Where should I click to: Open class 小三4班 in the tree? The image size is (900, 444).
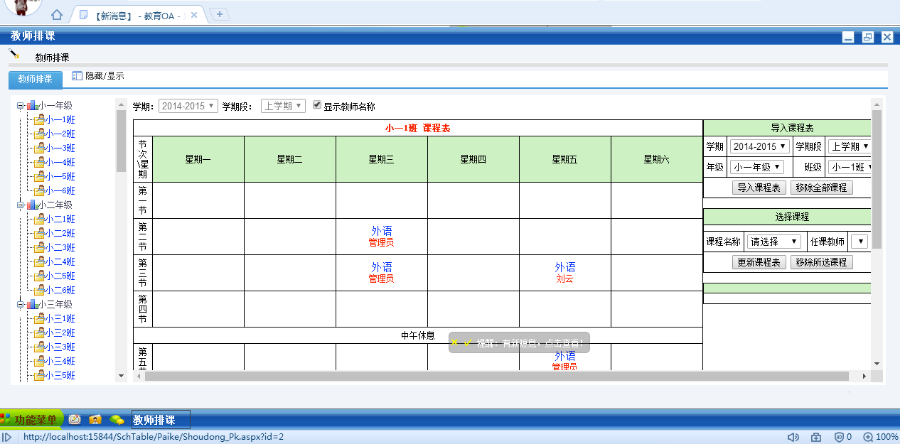[60, 361]
